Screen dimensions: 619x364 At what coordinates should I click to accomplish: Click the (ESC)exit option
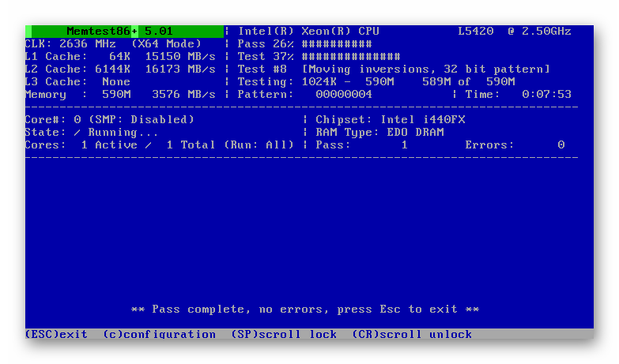(56, 334)
